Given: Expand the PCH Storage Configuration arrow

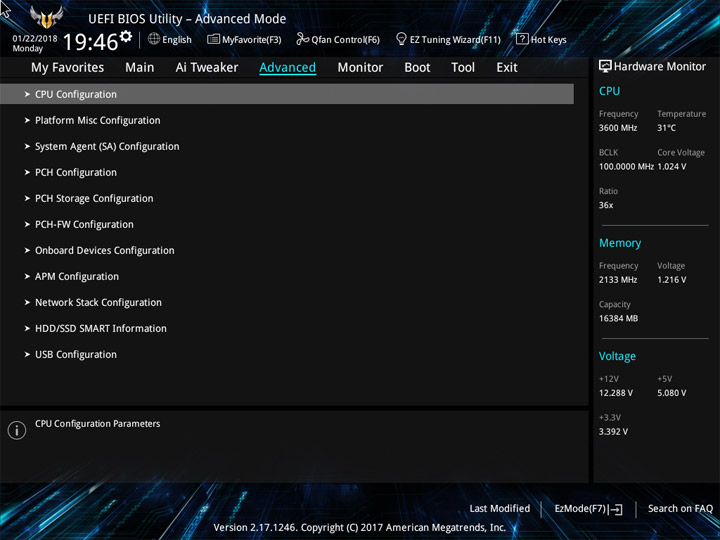Looking at the screenshot, I should point(27,198).
